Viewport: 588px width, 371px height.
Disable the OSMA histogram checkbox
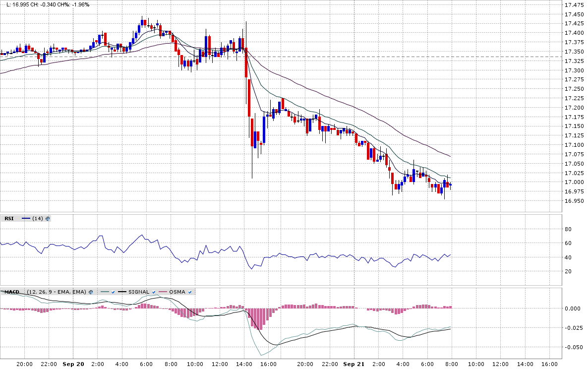pyautogui.click(x=189, y=292)
